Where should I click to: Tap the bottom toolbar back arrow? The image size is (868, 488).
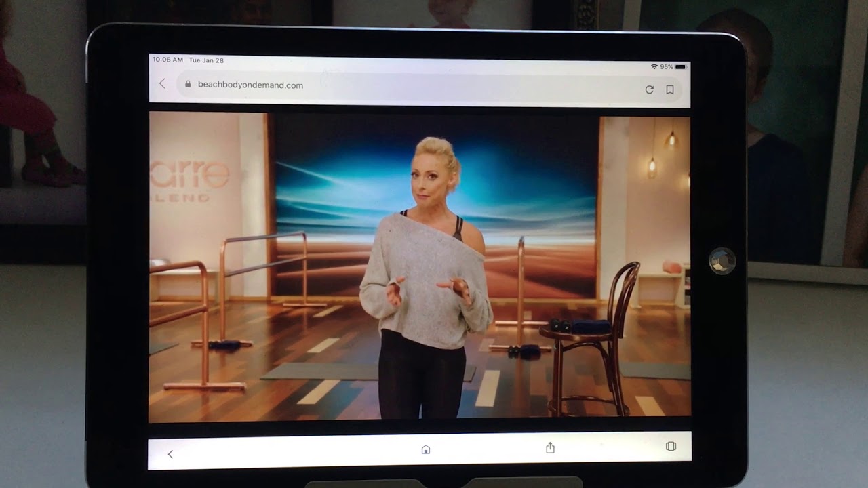click(170, 454)
